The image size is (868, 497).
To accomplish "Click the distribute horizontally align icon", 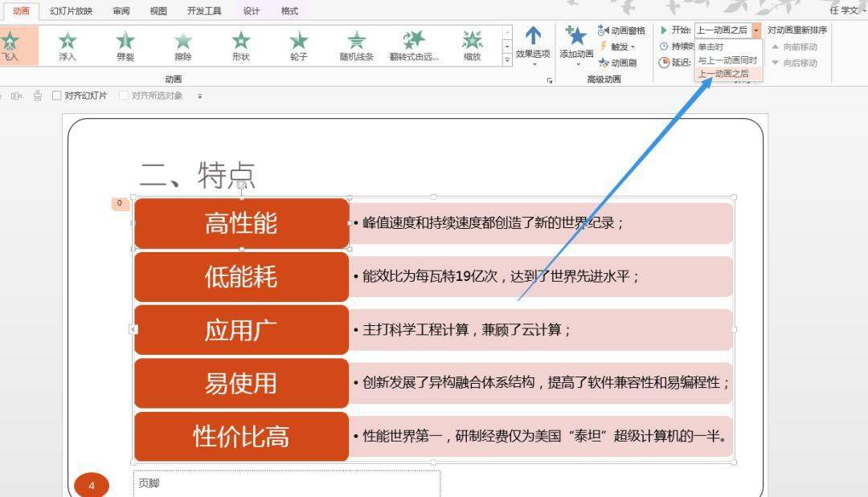I will tap(17, 96).
